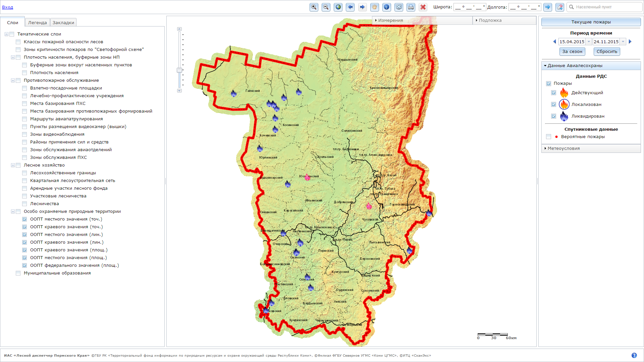Click the Текущие пожары header tab
This screenshot has width=644, height=362.
tap(591, 22)
